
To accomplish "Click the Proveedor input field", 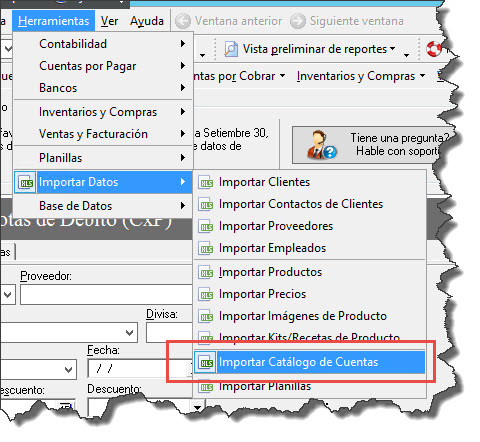I will [x=106, y=295].
